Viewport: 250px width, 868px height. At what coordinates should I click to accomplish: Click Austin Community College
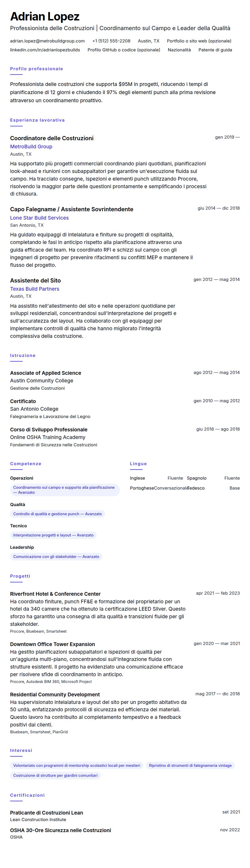tap(41, 381)
